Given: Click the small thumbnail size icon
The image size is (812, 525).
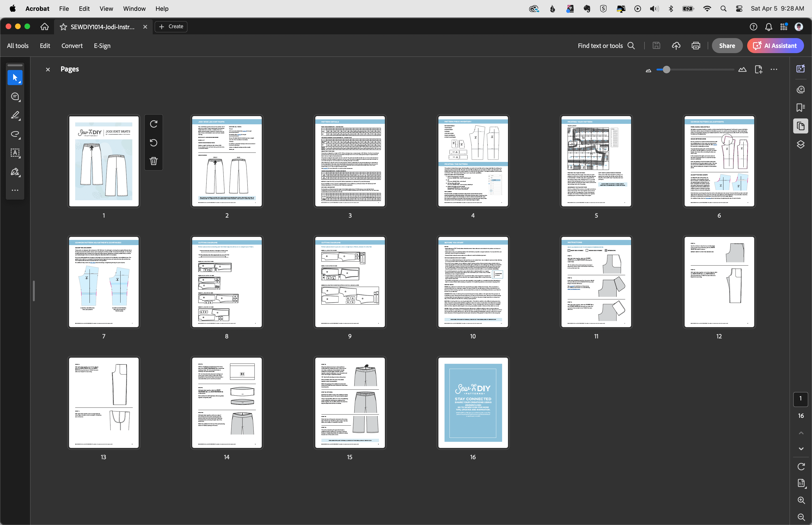Looking at the screenshot, I should click(648, 70).
